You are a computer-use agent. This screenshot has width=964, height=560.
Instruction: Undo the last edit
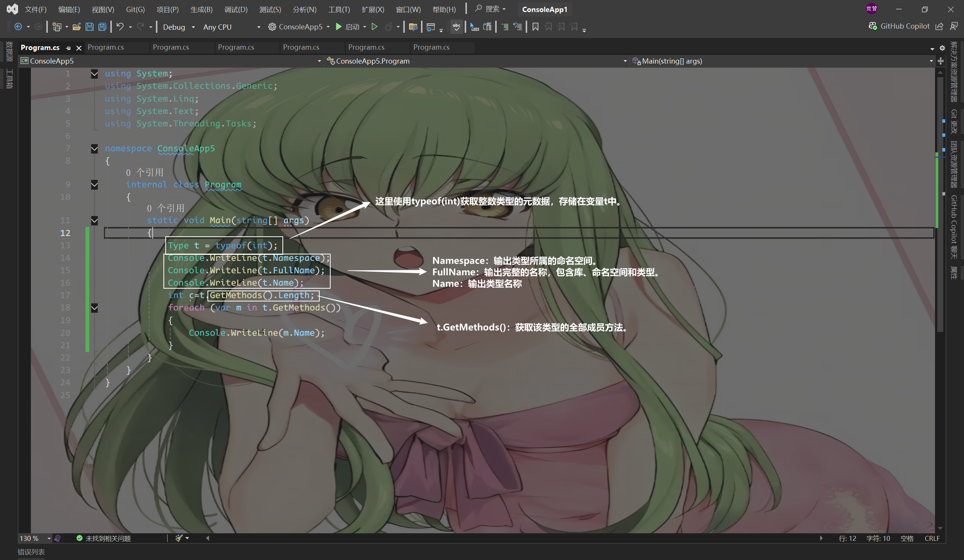[x=120, y=27]
